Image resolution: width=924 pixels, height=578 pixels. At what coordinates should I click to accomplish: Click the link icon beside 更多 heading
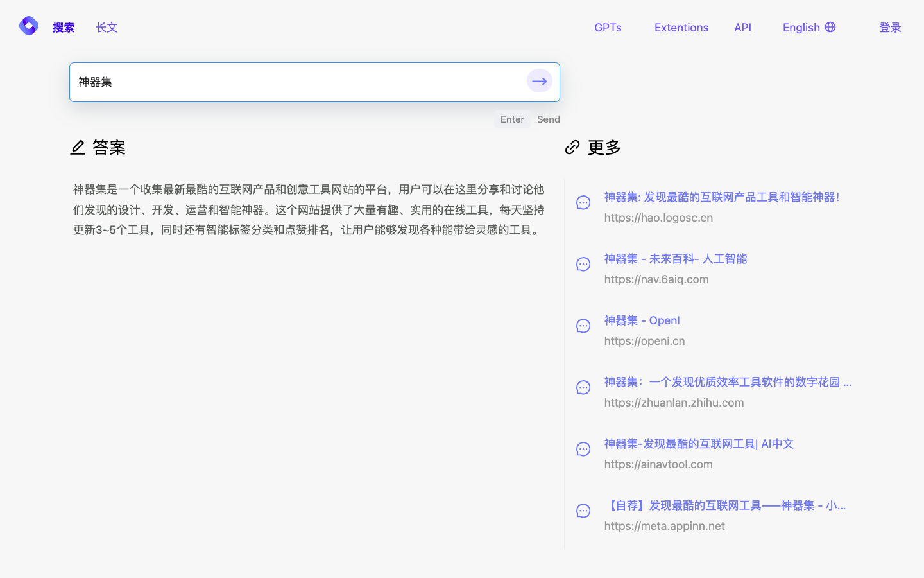tap(572, 147)
